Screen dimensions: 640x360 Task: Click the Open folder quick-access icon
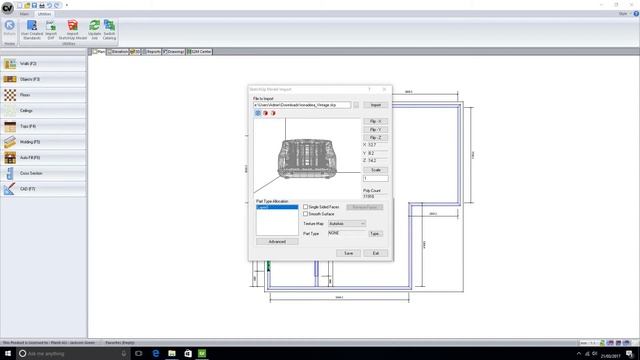click(x=27, y=5)
